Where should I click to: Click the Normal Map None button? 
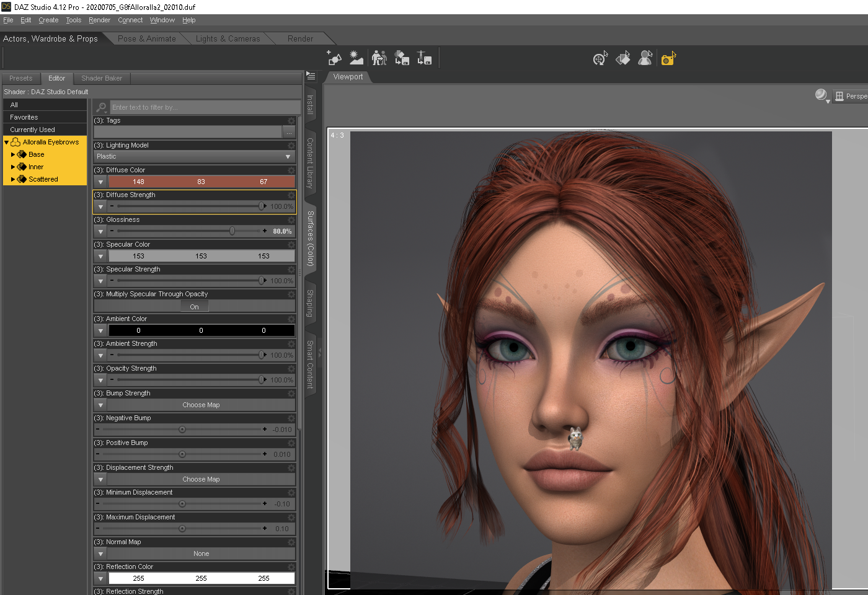click(x=201, y=553)
